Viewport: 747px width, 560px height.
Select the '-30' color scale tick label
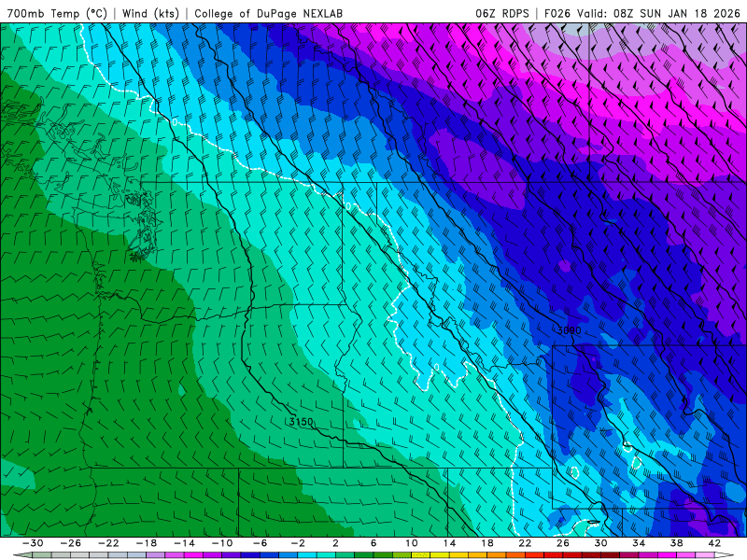(33, 543)
